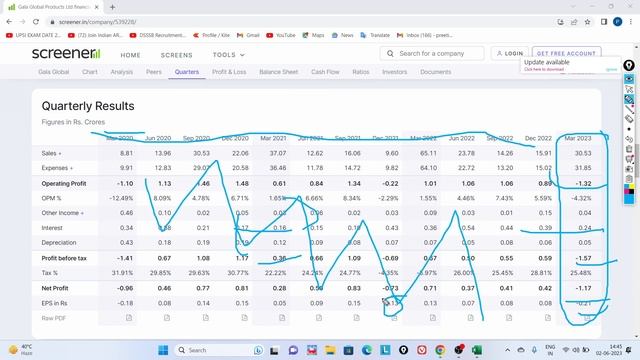Show hidden system tray icons
This screenshot has width=640, height=360.
point(507,350)
